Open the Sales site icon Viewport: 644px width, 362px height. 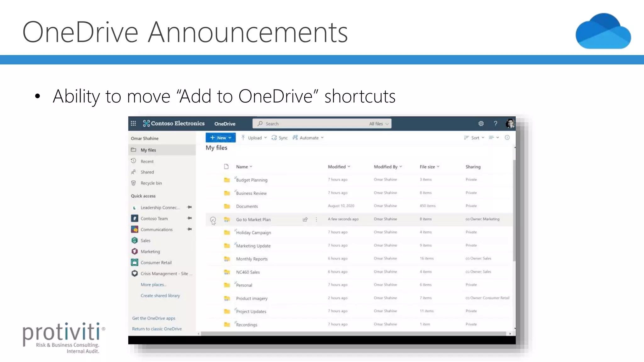coord(135,240)
